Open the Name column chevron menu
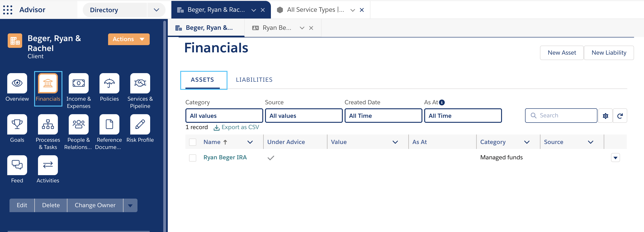This screenshot has width=644, height=232. point(250,142)
